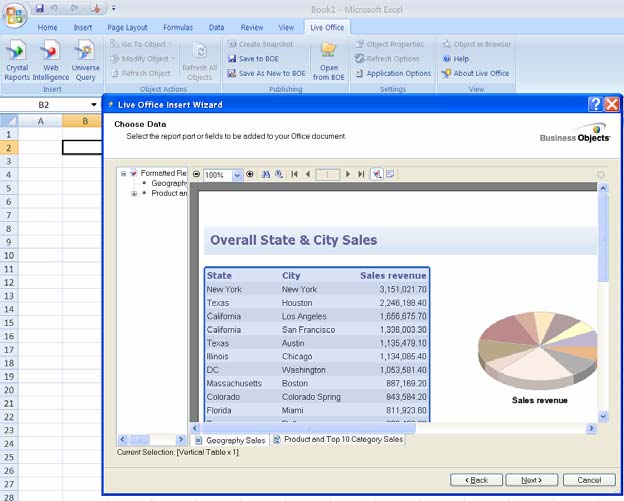Go to next page in the report viewer

coord(348,174)
